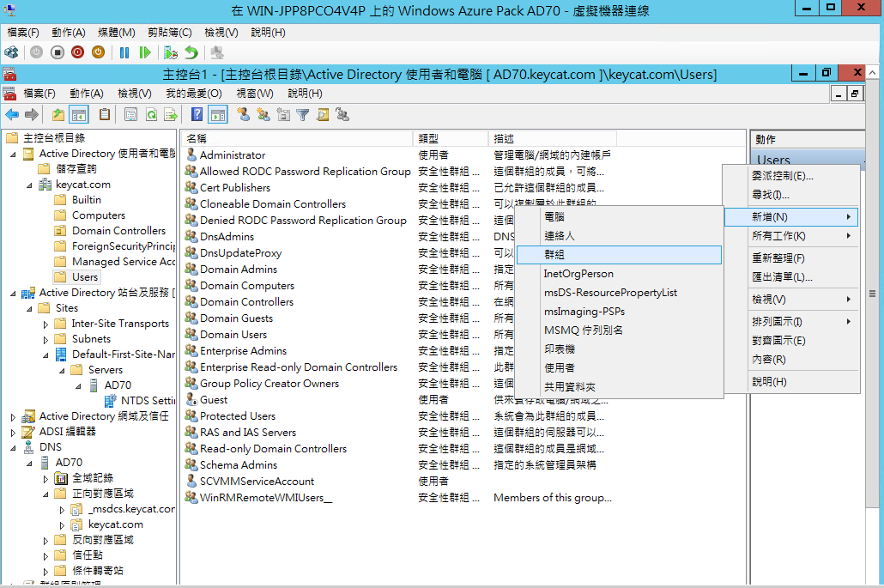Image resolution: width=884 pixels, height=588 pixels.
Task: Open 媒體(M) menu in the VM window
Action: click(116, 33)
